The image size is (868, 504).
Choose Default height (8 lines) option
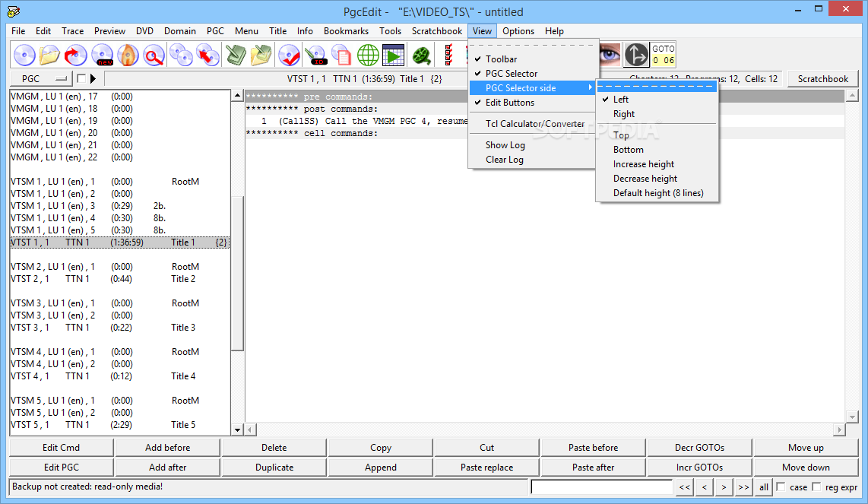(x=657, y=193)
